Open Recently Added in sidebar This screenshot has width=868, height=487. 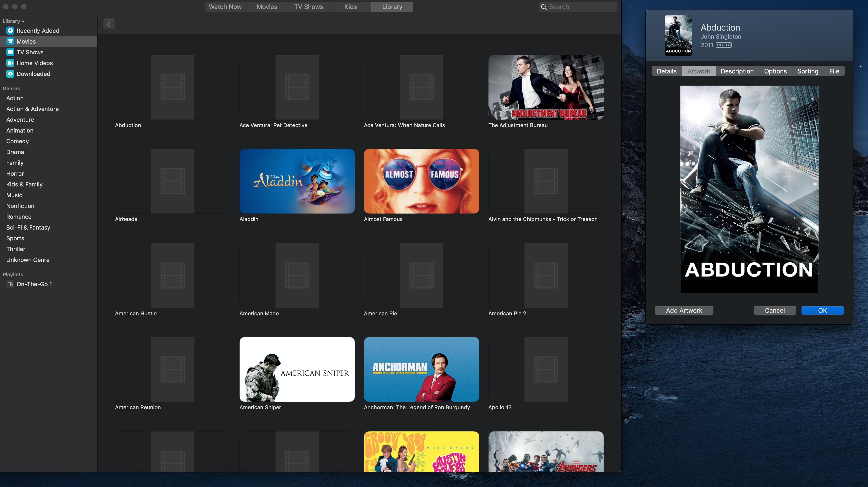click(x=49, y=31)
